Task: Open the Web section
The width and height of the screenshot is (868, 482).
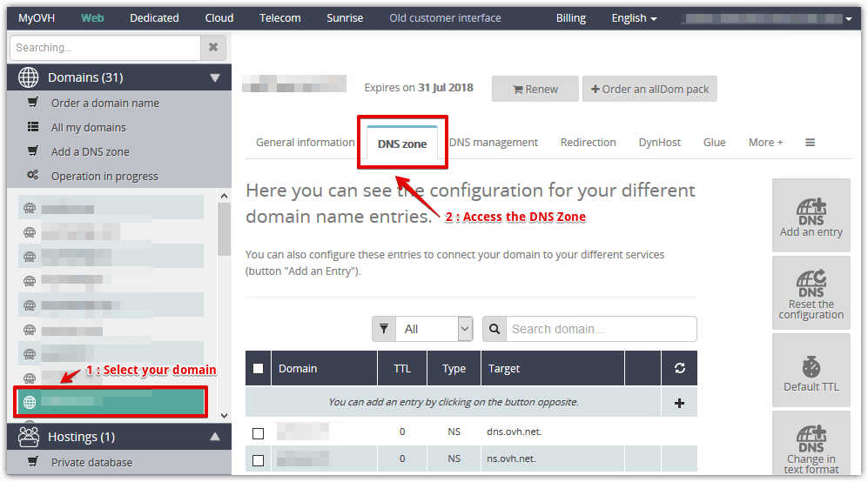Action: coord(92,18)
